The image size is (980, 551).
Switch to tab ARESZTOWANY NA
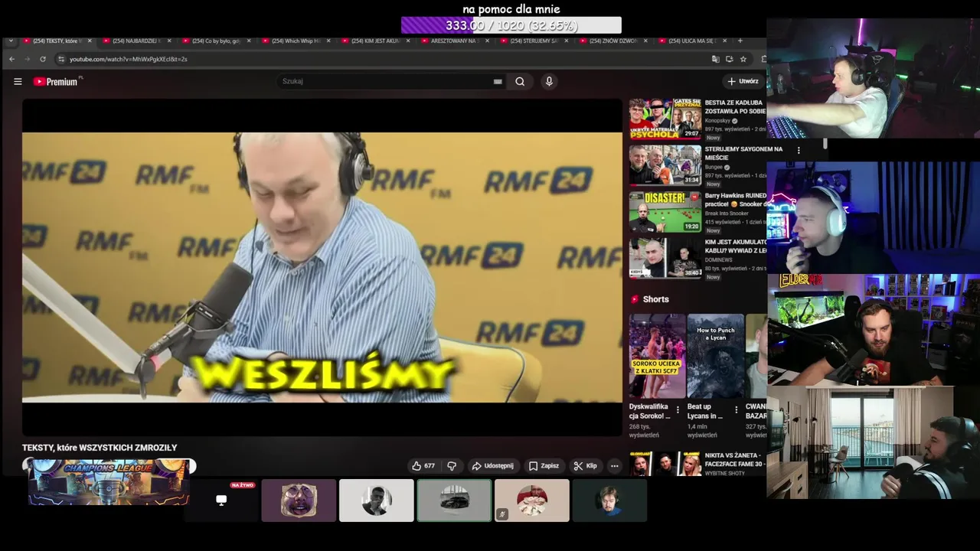453,41
